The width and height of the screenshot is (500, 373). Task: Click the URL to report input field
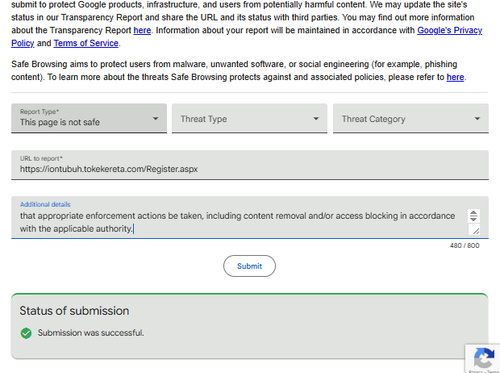pos(250,165)
